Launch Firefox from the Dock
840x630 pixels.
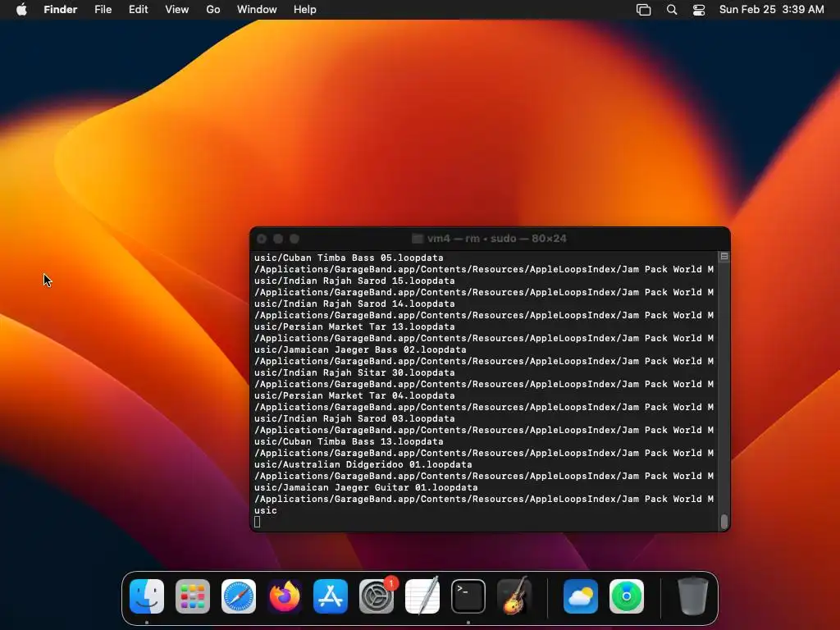pyautogui.click(x=285, y=596)
